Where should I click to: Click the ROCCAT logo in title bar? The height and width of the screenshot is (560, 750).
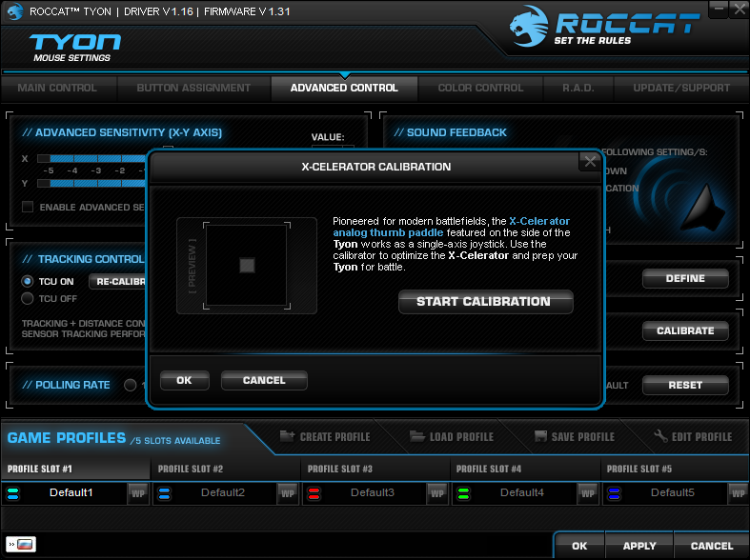pyautogui.click(x=14, y=11)
